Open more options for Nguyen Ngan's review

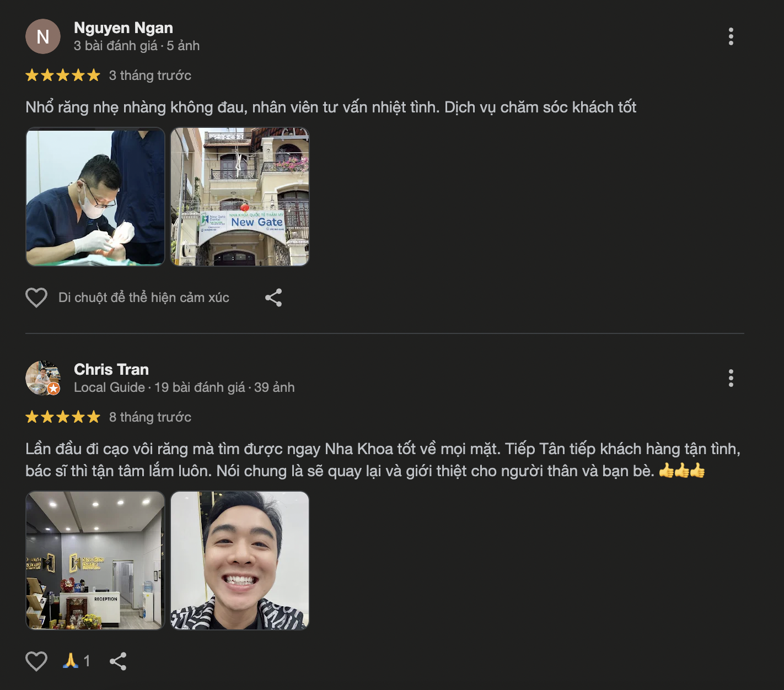[731, 36]
